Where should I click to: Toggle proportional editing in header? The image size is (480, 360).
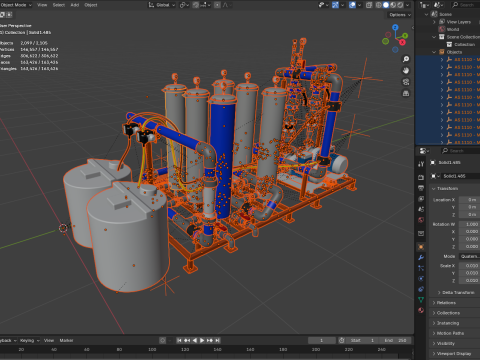(217, 5)
